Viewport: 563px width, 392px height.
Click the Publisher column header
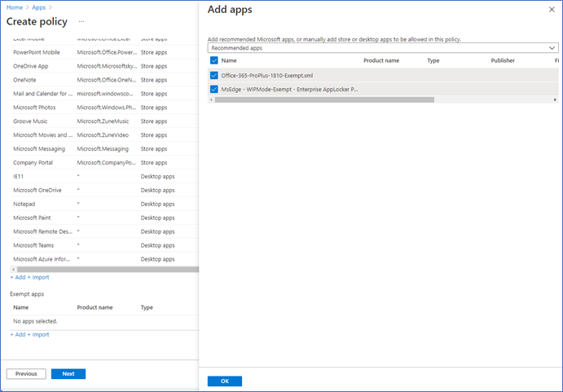click(503, 60)
